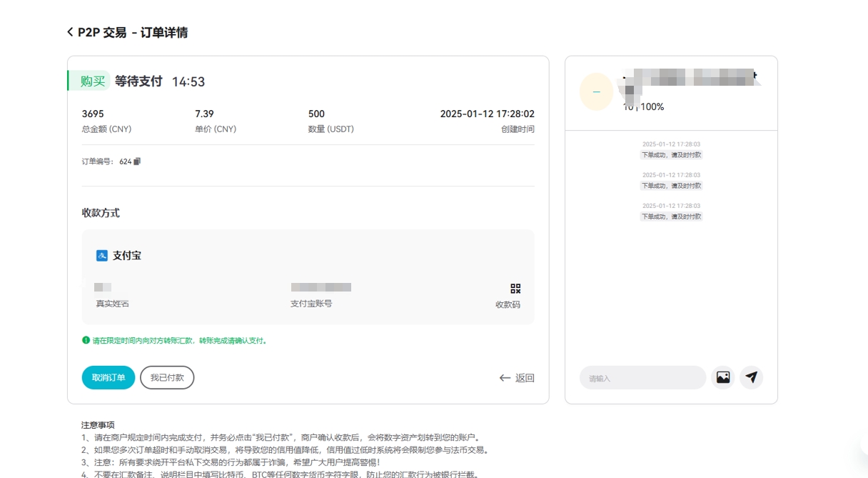Select the 3695 total amount value
This screenshot has height=478, width=868.
point(93,114)
